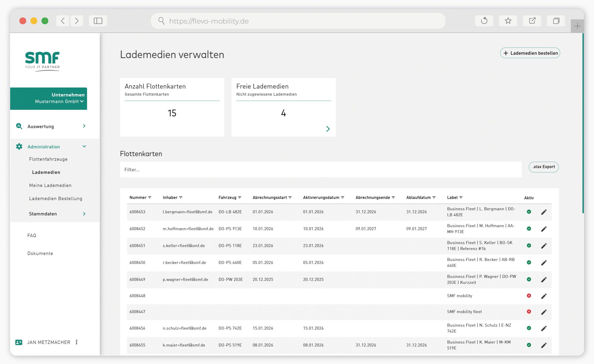
Task: Click the .xlsx Export button
Action: [544, 167]
